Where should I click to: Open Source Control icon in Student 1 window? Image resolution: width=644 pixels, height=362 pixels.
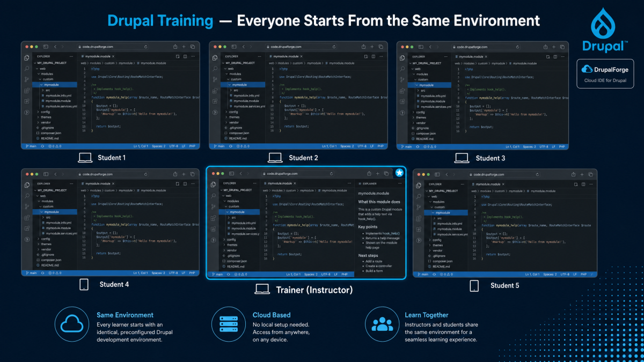27,79
